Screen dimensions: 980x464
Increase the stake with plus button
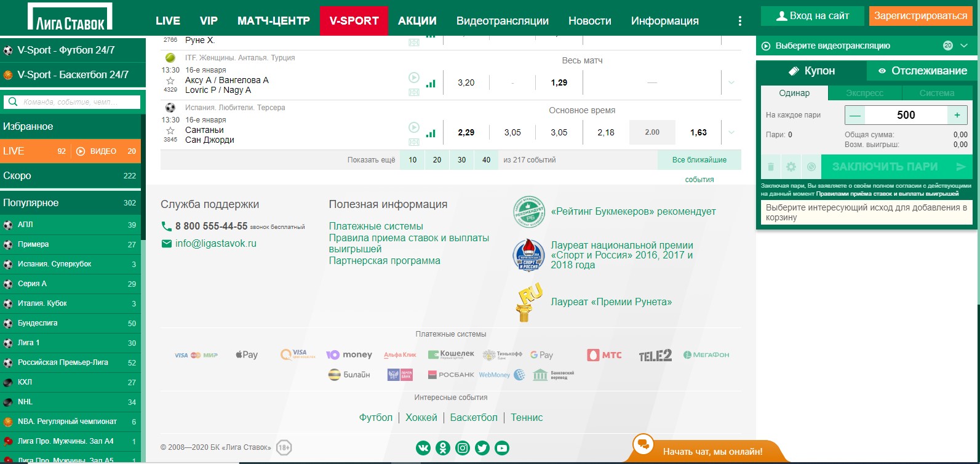[957, 115]
